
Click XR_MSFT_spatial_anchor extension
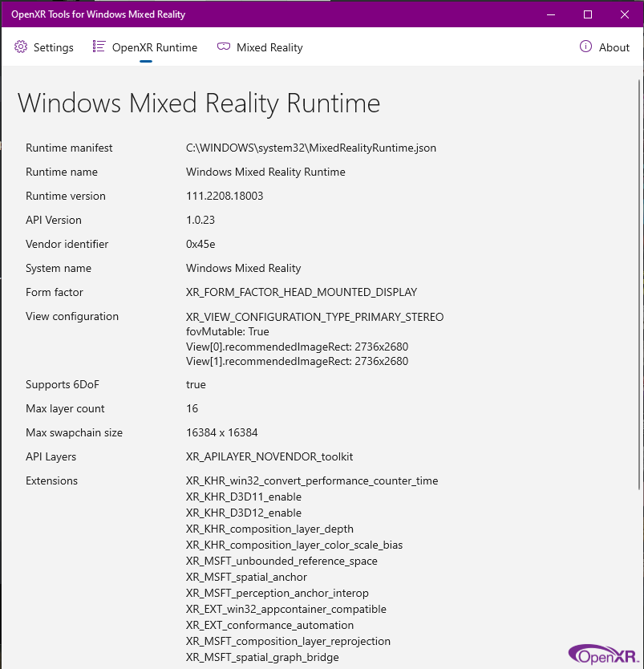click(246, 578)
